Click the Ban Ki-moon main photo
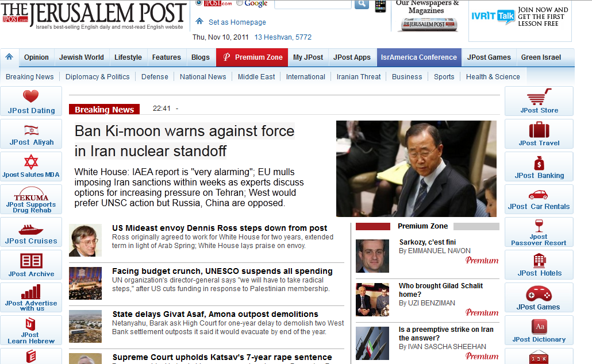Image resolution: width=592 pixels, height=364 pixels. (x=416, y=169)
